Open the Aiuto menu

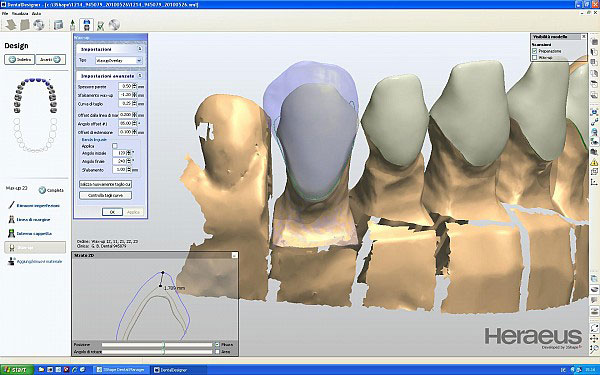(36, 13)
